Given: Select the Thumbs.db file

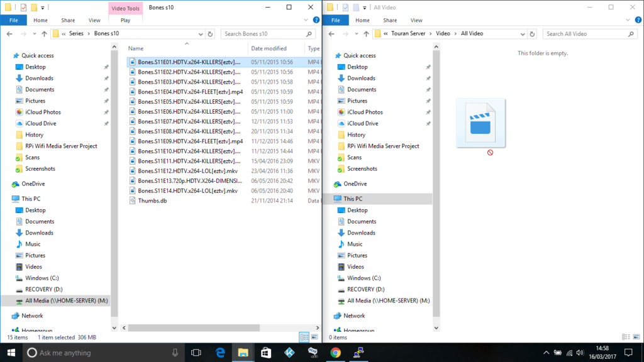Looking at the screenshot, I should (x=152, y=200).
